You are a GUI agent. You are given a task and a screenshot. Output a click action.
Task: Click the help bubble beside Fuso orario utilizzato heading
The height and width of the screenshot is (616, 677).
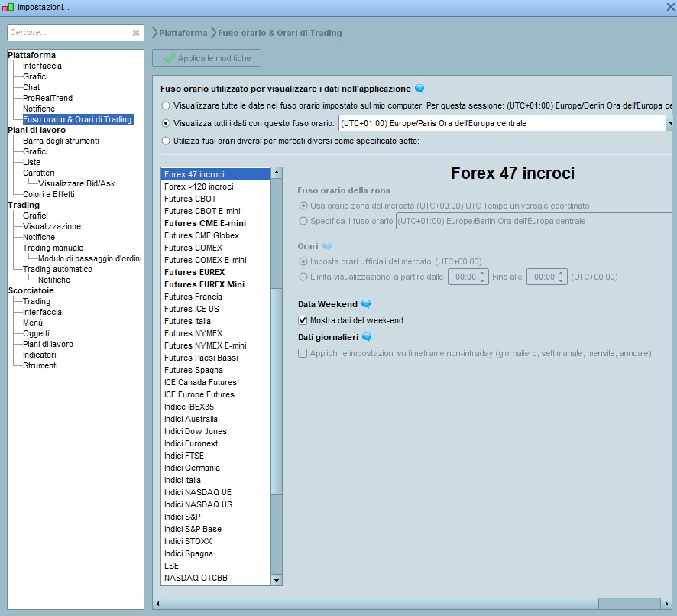point(419,89)
